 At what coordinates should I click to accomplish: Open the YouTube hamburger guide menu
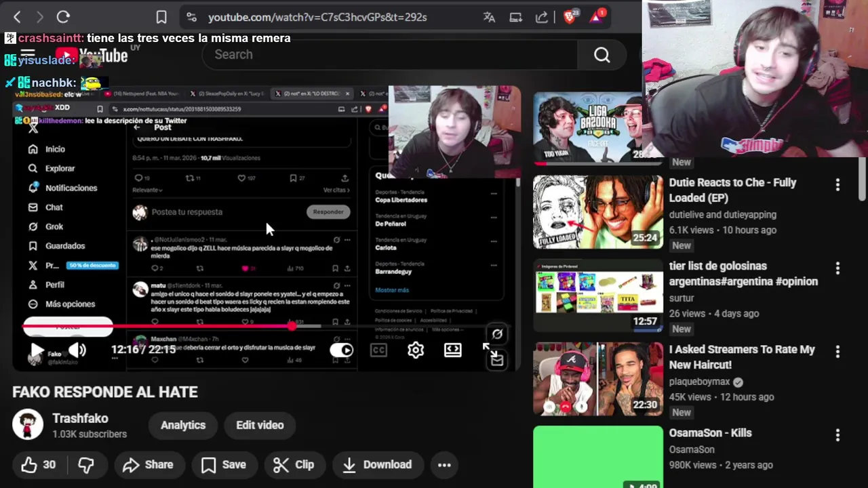(28, 54)
